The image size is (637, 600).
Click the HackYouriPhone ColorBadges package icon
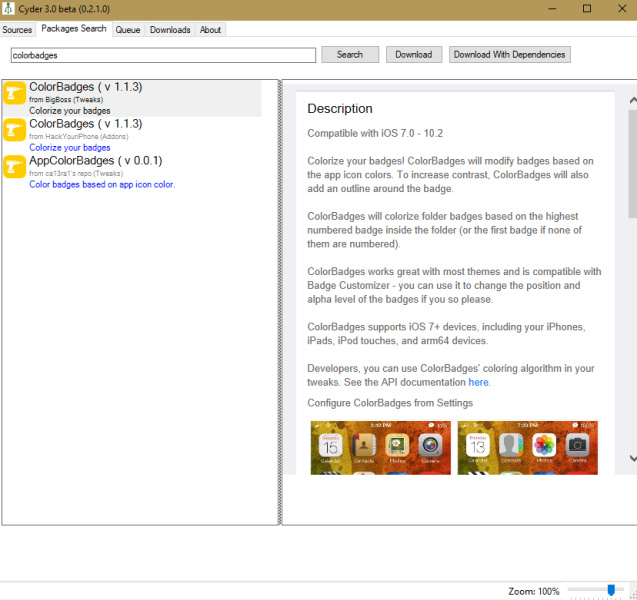[15, 134]
